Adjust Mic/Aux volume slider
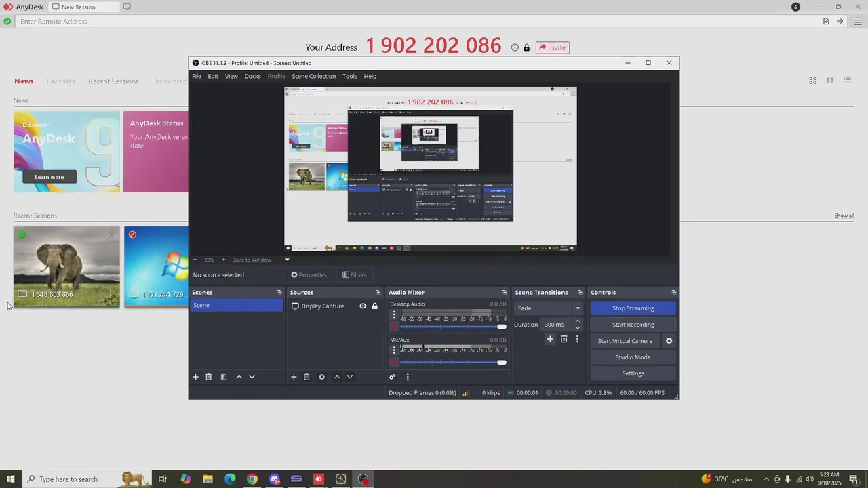The height and width of the screenshot is (488, 868). coord(454,363)
